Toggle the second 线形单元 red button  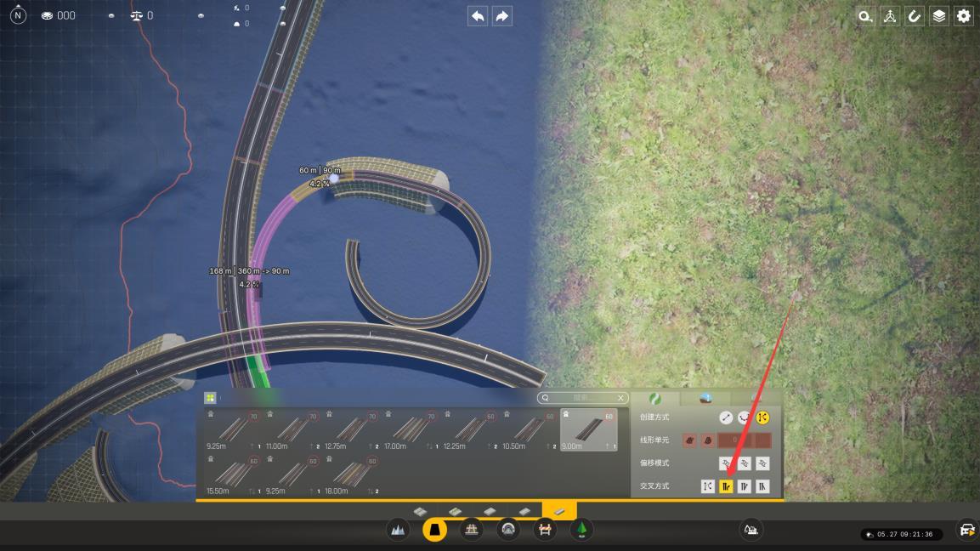coord(707,440)
